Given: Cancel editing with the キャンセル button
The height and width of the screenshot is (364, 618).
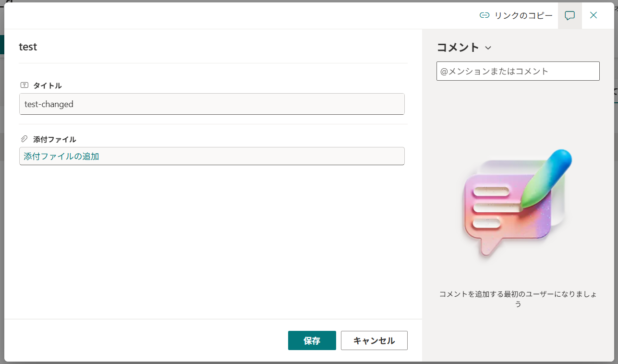Looking at the screenshot, I should [374, 340].
